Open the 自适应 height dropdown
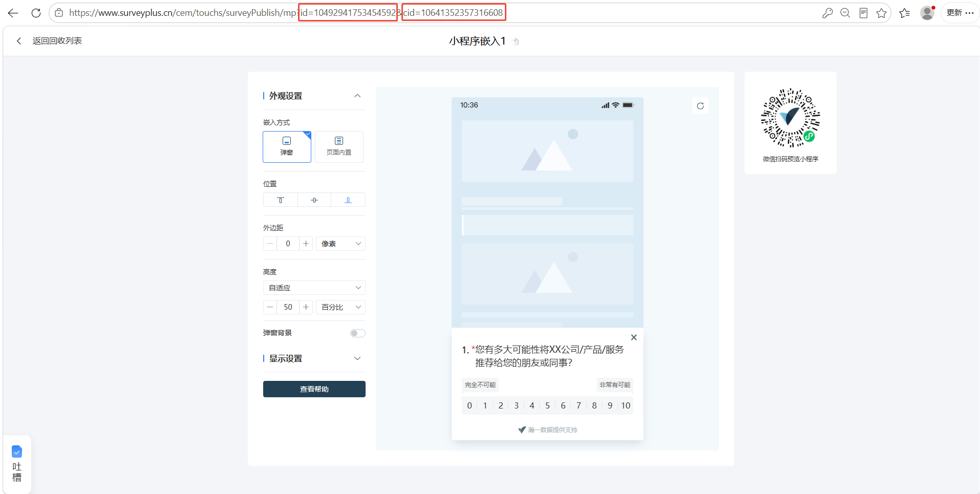Image resolution: width=980 pixels, height=494 pixels. tap(314, 288)
